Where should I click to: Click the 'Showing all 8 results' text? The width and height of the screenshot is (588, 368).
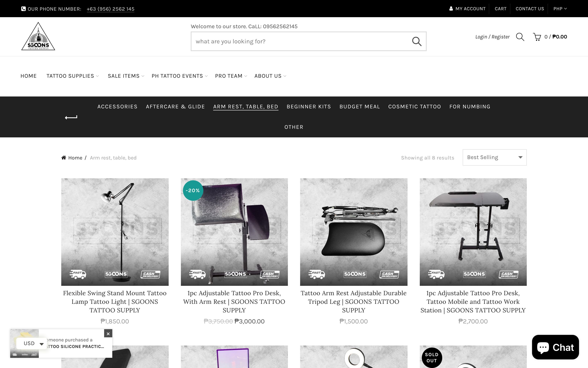(x=427, y=158)
